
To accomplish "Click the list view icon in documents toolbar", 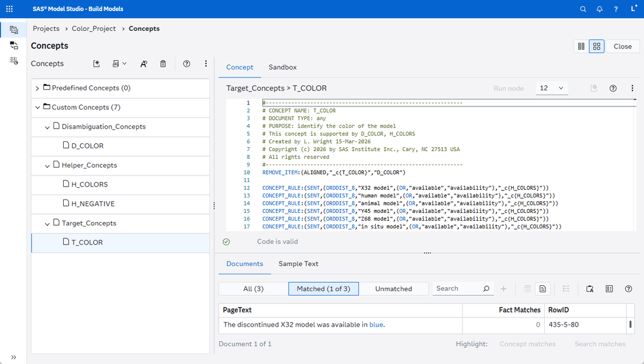I will [566, 288].
